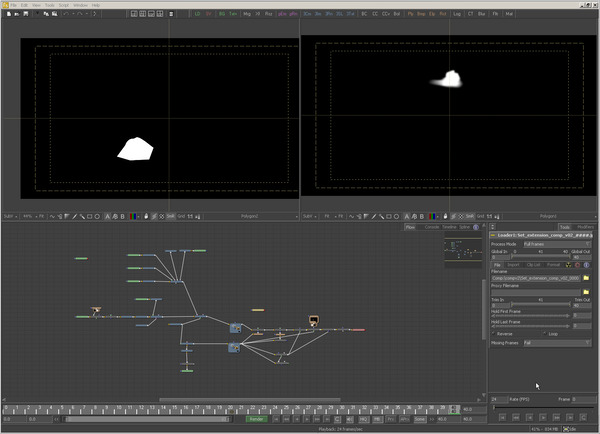Enable the Loop checkbox

coord(545,334)
